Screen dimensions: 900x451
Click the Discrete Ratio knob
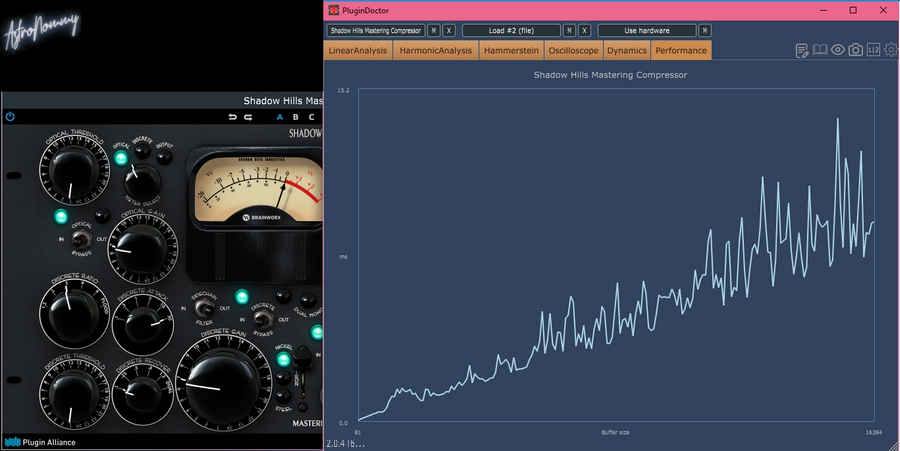[x=73, y=314]
